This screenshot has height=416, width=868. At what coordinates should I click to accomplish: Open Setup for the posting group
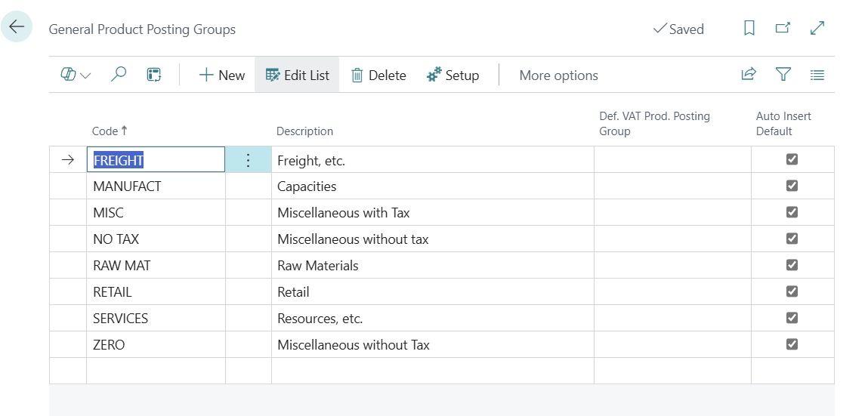click(x=453, y=75)
